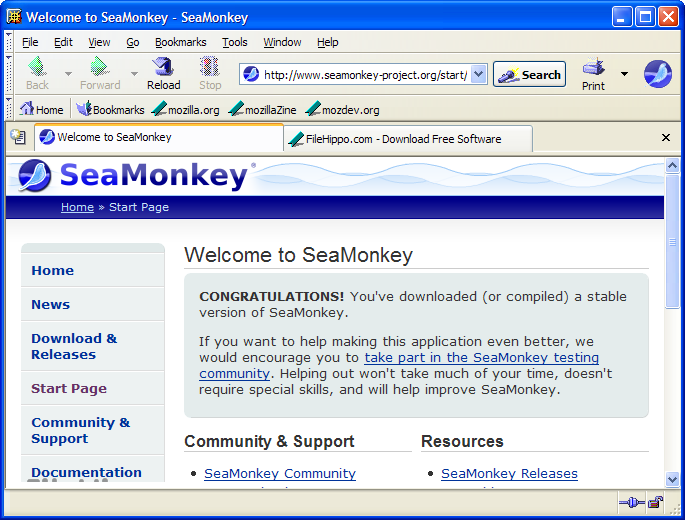
Task: Expand the URL bar history dropdown
Action: coord(478,74)
